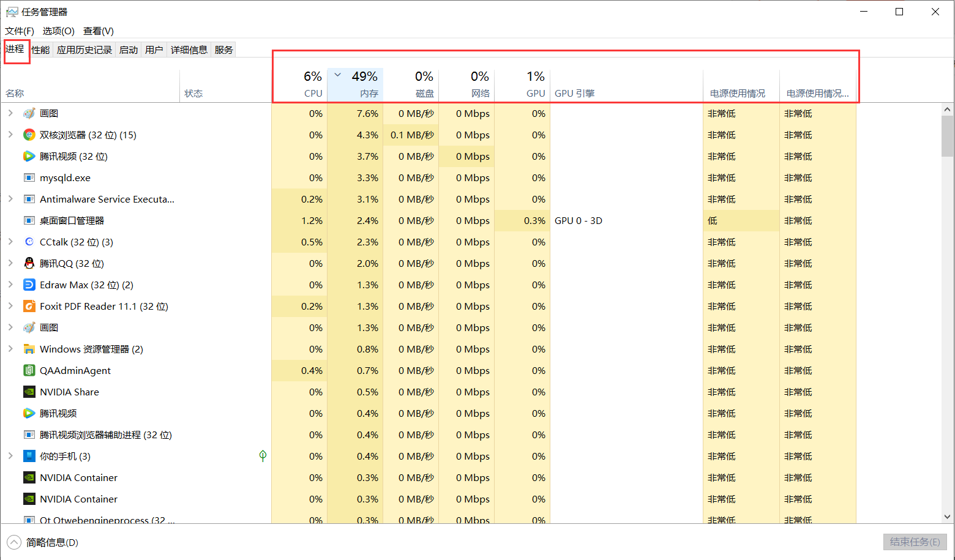Click the 双核浏览器 browser icon
The width and height of the screenshot is (955, 560).
(x=29, y=135)
